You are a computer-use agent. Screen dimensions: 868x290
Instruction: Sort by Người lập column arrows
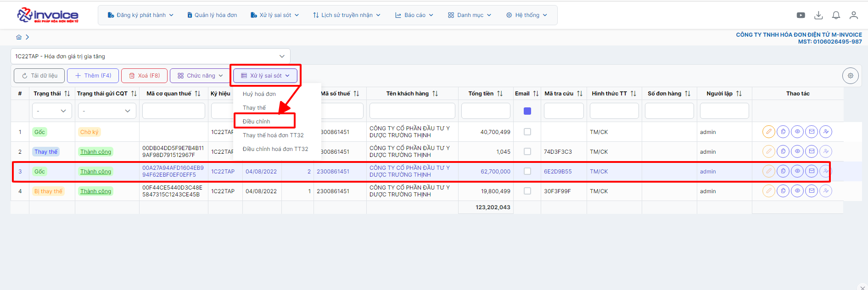[739, 94]
